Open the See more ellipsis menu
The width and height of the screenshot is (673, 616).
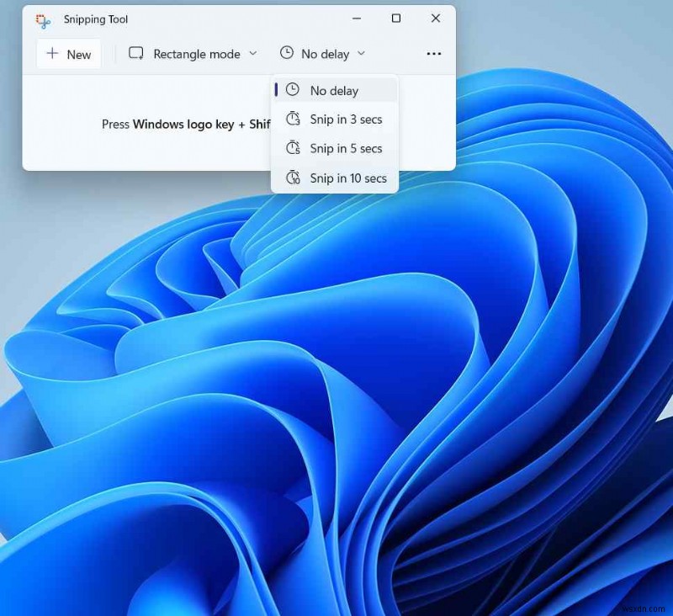tap(434, 54)
